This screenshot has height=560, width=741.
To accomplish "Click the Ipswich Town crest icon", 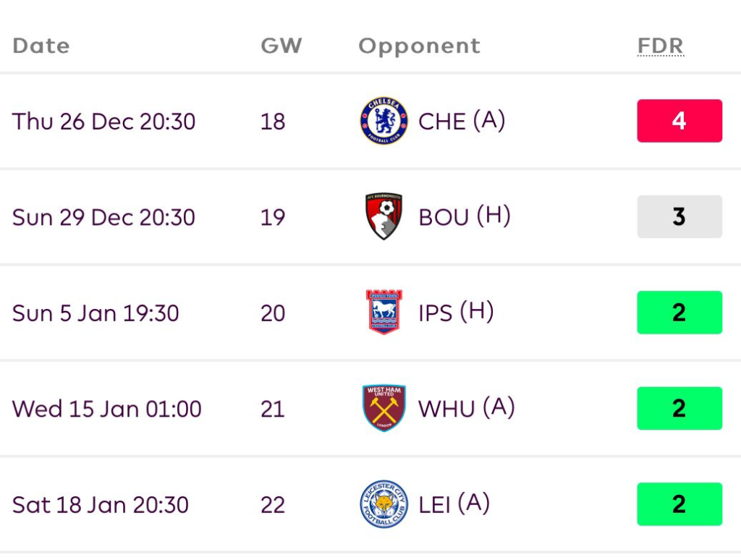I will pyautogui.click(x=384, y=313).
